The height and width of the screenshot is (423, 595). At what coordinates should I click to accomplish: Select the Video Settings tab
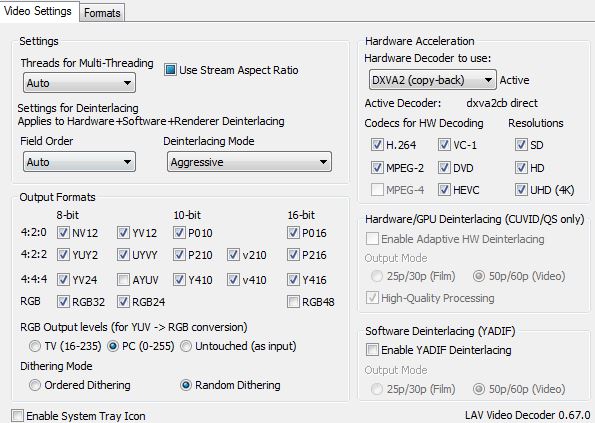(38, 11)
